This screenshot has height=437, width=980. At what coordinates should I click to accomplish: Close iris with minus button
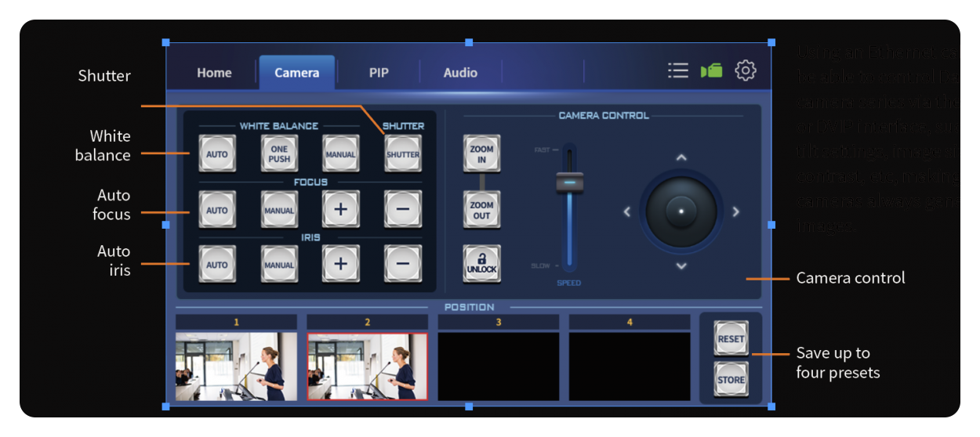(x=403, y=264)
